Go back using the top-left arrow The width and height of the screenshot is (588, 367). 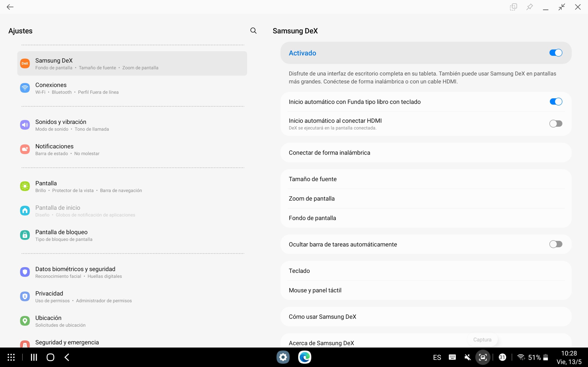click(10, 7)
